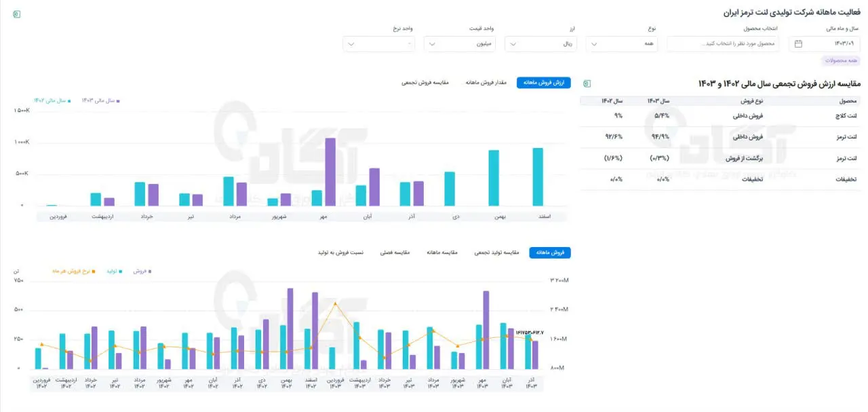Click the purple بهمن ۱۴۰۲ bar in bottom chart
Image resolution: width=868 pixels, height=412 pixels.
click(x=290, y=329)
